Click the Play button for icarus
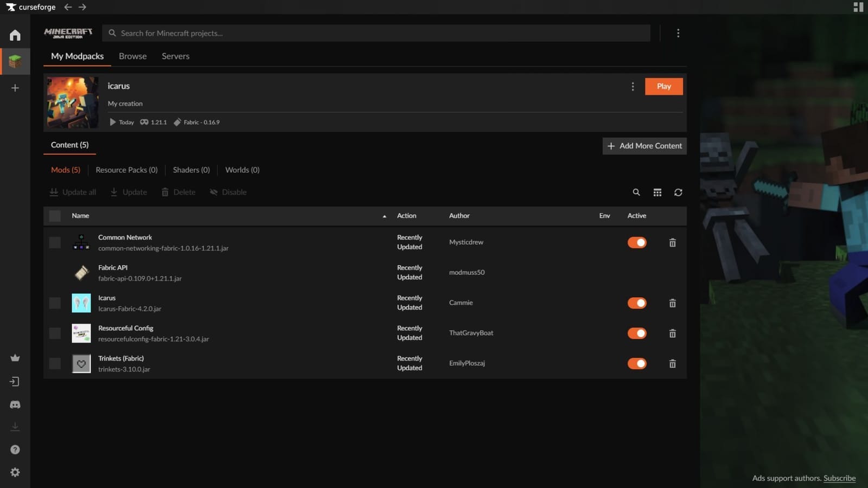The width and height of the screenshot is (868, 488). [663, 86]
